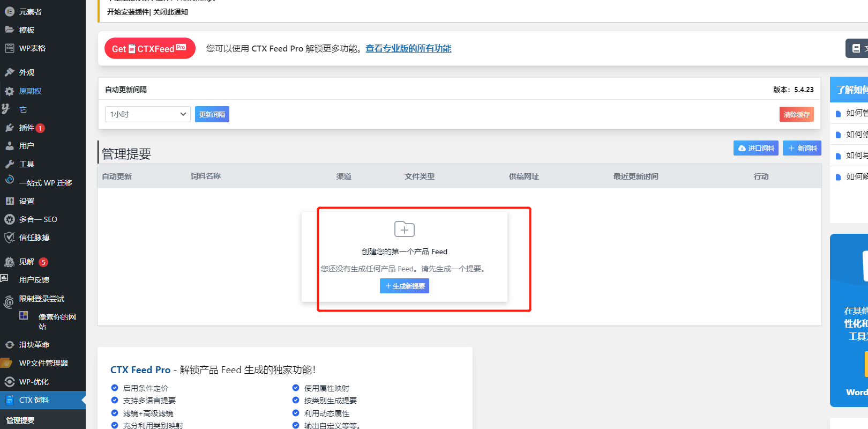The image size is (868, 429).
Task: Open the 1小时 update interval dropdown
Action: [147, 114]
